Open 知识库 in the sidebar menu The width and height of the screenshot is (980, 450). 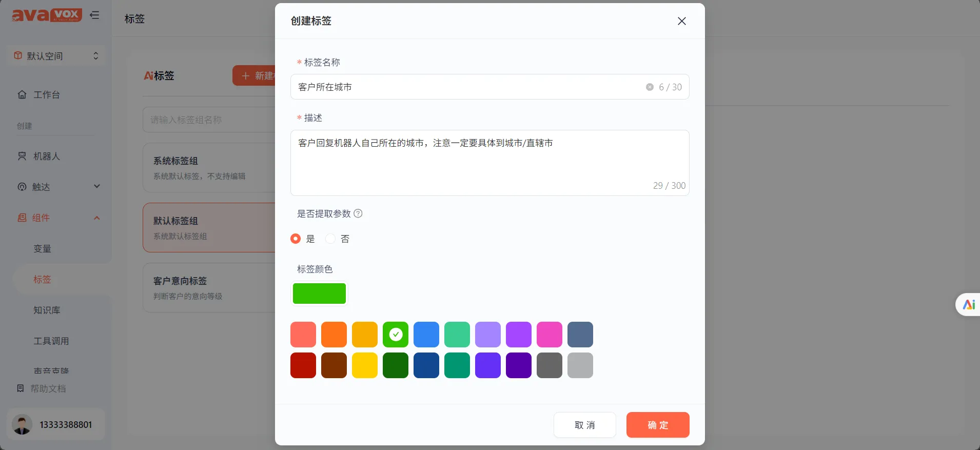click(47, 310)
